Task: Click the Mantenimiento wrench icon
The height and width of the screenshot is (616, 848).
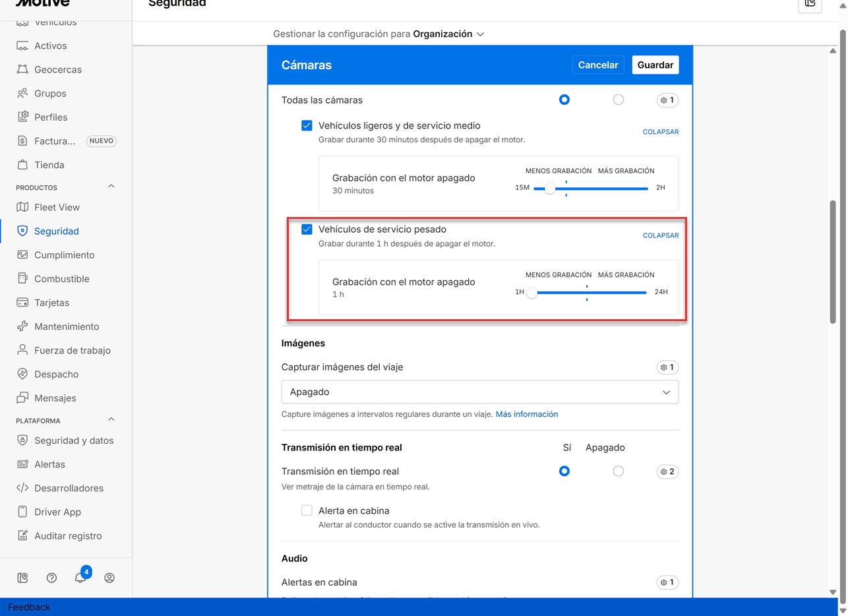Action: [x=22, y=326]
